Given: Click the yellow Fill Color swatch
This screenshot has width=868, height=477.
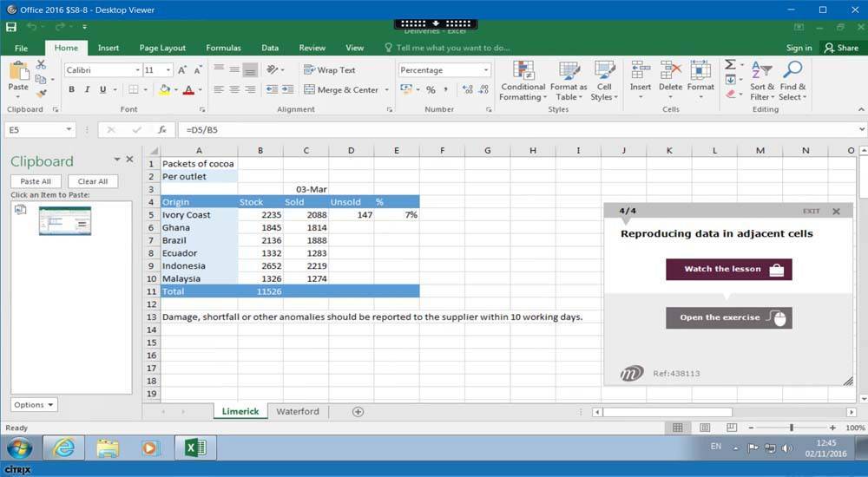Looking at the screenshot, I should (x=165, y=89).
